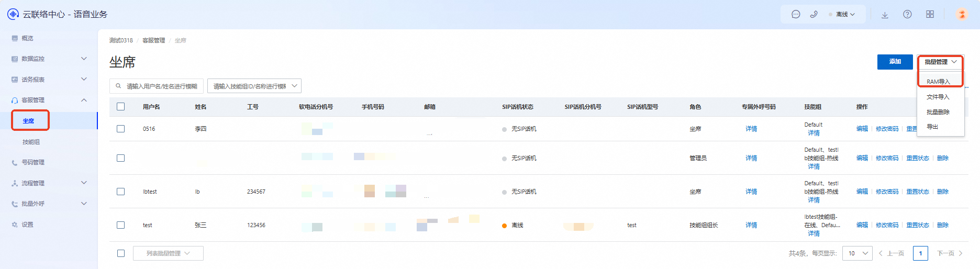Toggle the bottom select-all checkbox beside 列表批量管理
Screen dimensions: 980x269
[121, 253]
